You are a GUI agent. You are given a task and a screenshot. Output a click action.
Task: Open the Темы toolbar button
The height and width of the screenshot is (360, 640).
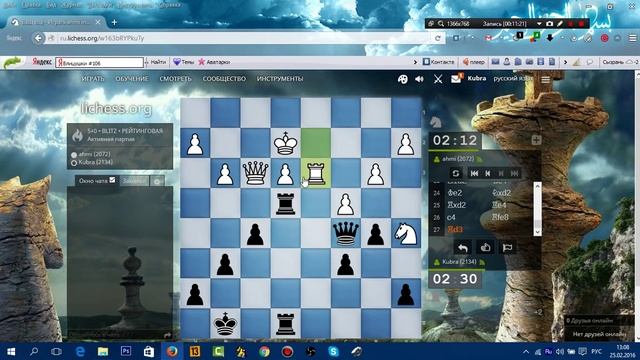click(184, 62)
